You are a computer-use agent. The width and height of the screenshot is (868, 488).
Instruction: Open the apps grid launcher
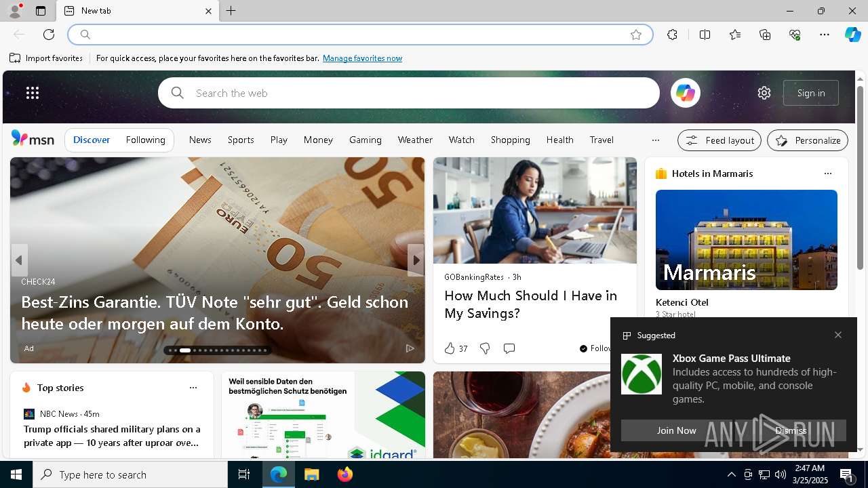click(33, 93)
